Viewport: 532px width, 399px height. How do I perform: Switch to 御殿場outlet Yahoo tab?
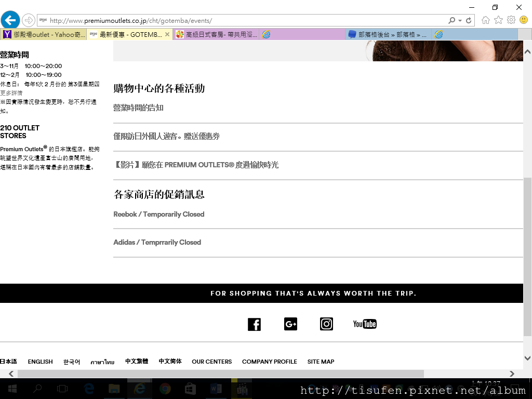pos(44,34)
